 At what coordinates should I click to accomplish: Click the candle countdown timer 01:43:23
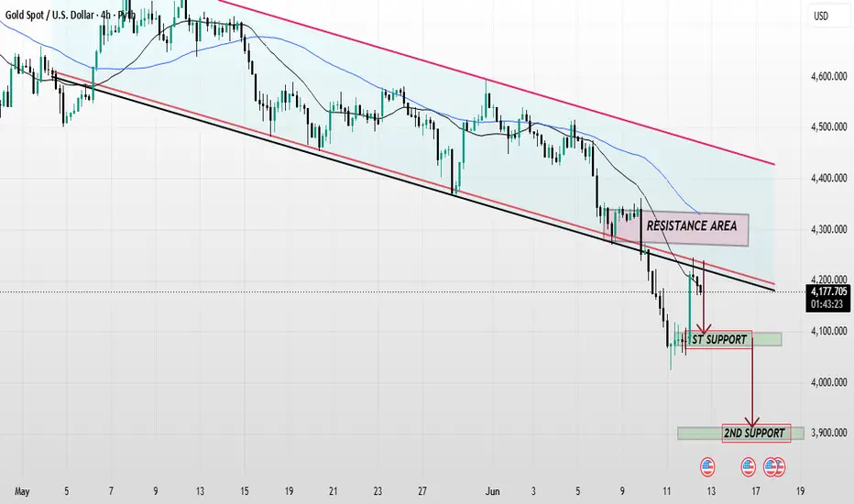pyautogui.click(x=828, y=304)
